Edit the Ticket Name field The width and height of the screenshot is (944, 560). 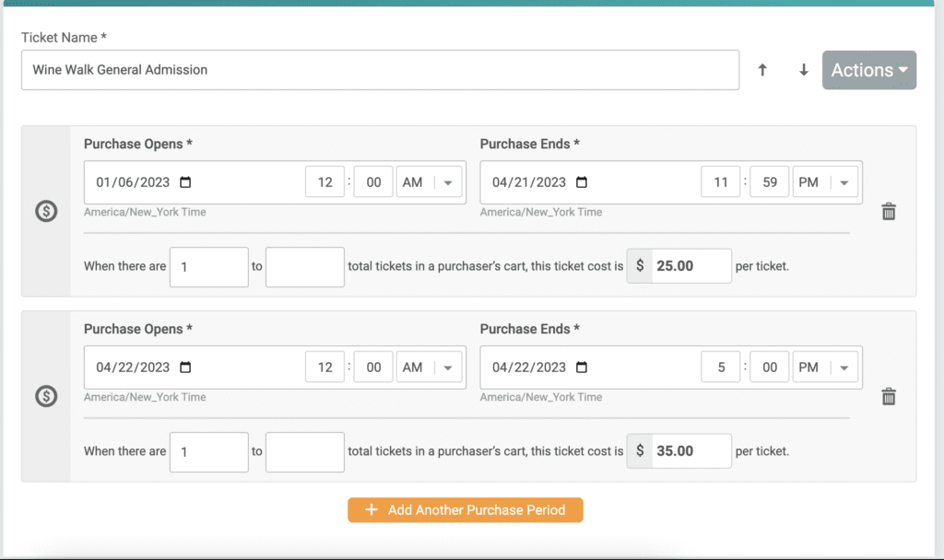point(380,70)
